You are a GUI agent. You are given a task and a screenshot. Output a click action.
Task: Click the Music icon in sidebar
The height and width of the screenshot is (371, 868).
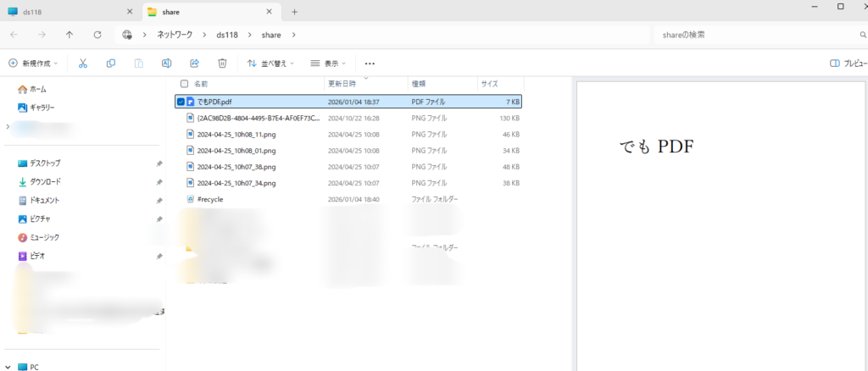[x=23, y=237]
